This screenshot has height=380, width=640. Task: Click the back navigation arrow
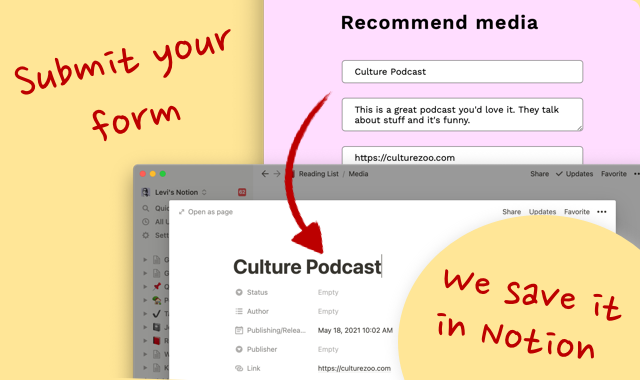coord(265,174)
